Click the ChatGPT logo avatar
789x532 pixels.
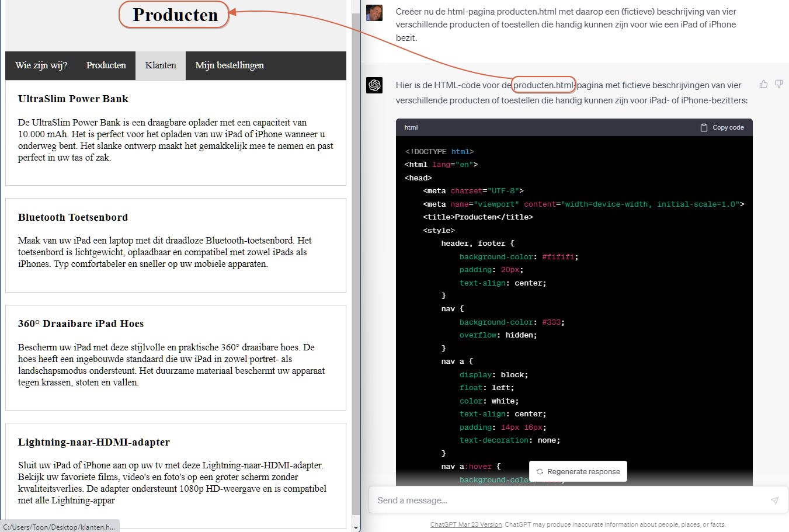374,85
